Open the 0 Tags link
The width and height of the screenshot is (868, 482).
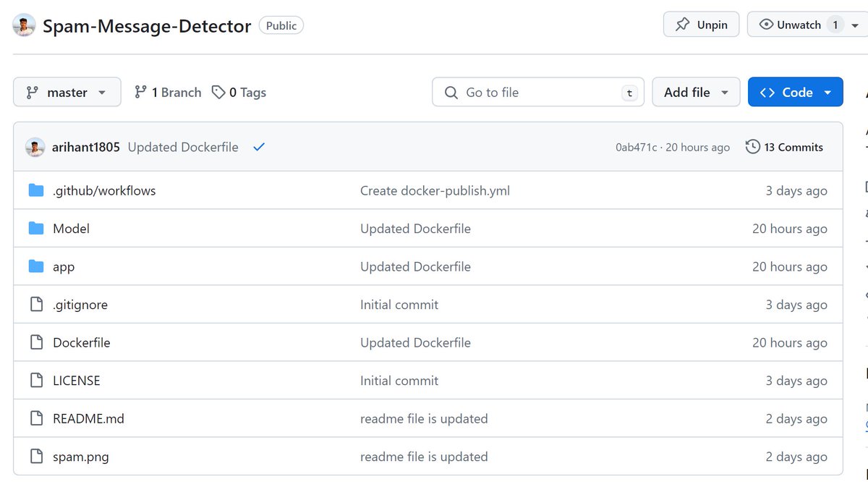click(x=239, y=93)
